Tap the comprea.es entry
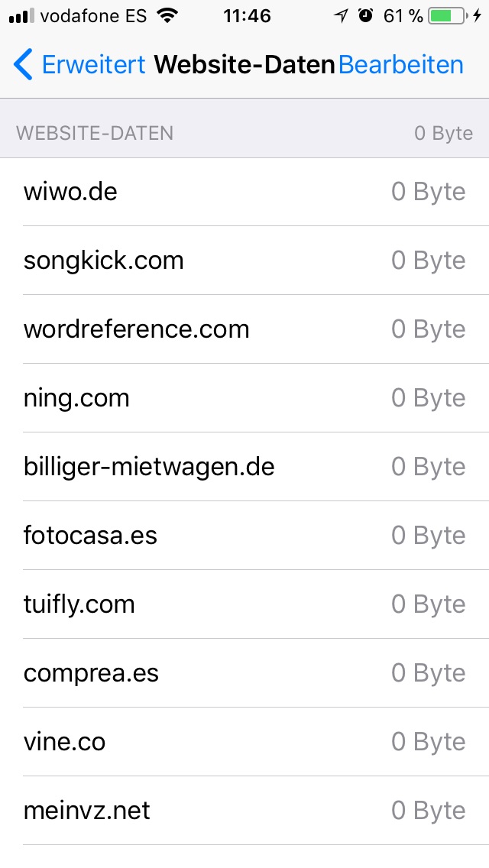Screen dimensions: 489x868 244,673
